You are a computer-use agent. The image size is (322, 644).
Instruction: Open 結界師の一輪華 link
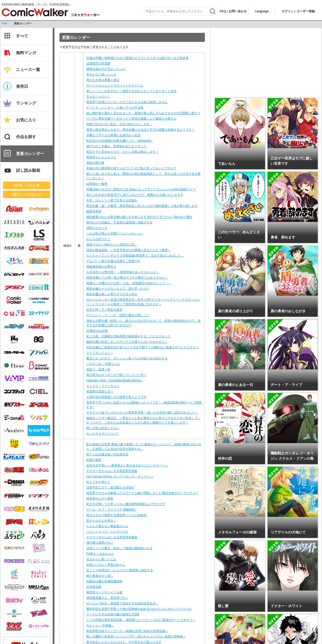pos(97,184)
